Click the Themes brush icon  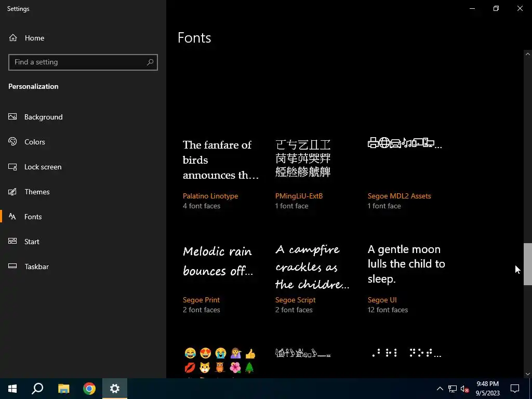coord(12,192)
